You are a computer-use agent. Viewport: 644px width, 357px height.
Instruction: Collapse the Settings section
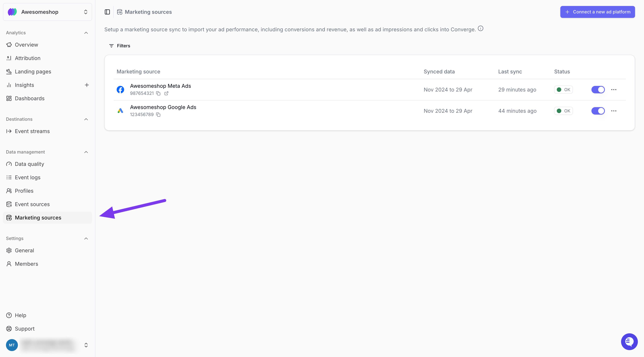click(x=86, y=238)
